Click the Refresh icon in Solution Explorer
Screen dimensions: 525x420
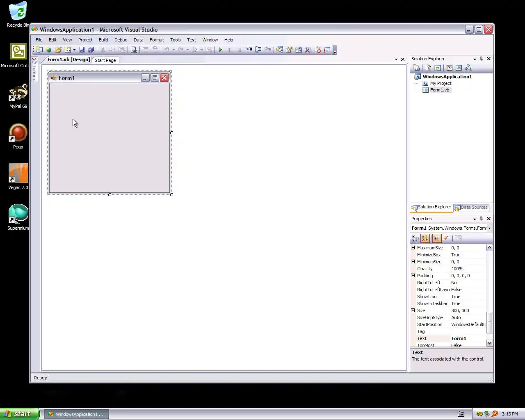[x=438, y=68]
